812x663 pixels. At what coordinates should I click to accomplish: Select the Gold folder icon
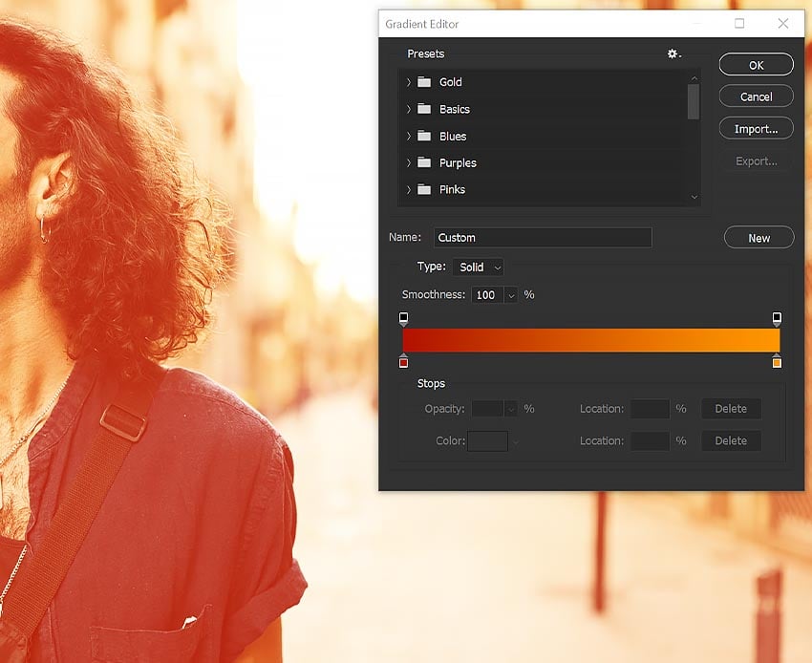[x=424, y=82]
